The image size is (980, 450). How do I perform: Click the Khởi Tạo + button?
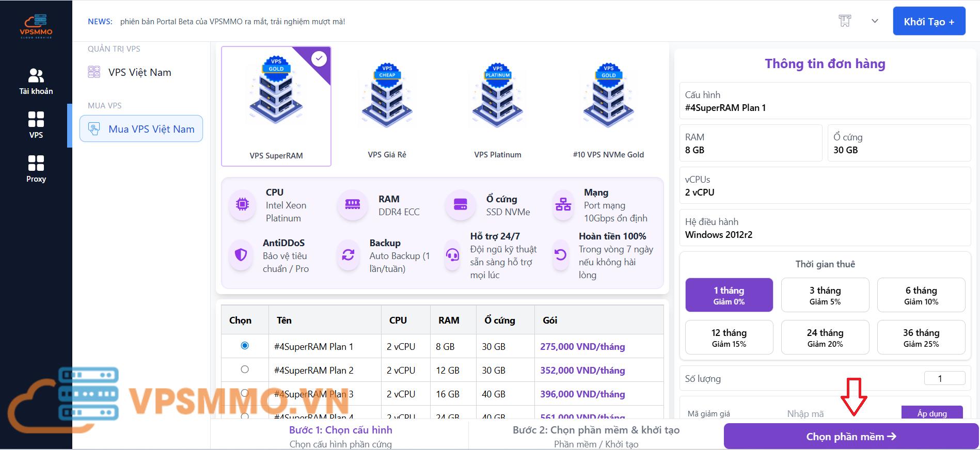pos(928,22)
